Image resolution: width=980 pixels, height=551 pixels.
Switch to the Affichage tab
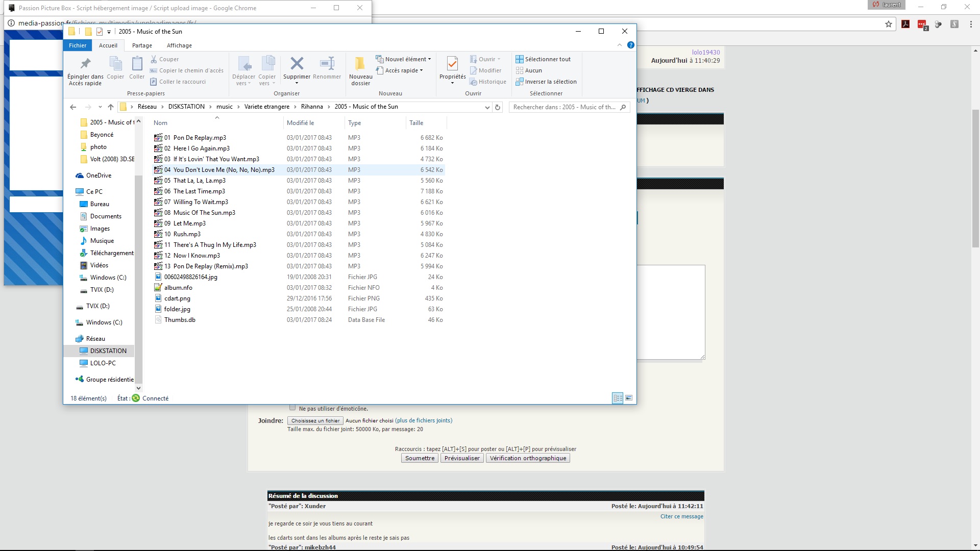179,45
